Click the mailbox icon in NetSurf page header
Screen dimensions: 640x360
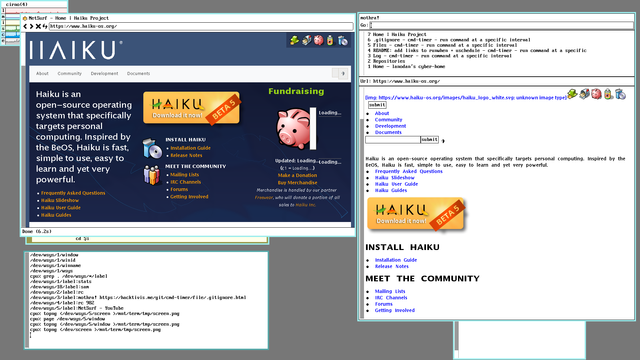coord(307,40)
